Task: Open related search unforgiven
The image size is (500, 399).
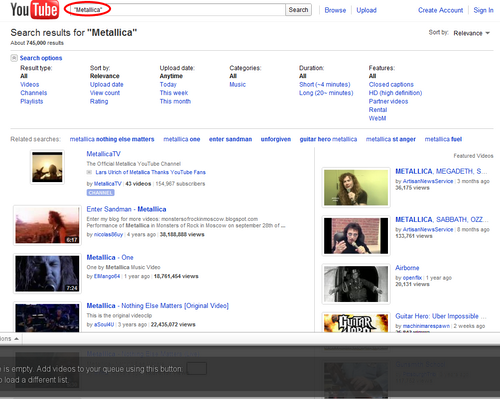Action: [x=276, y=139]
